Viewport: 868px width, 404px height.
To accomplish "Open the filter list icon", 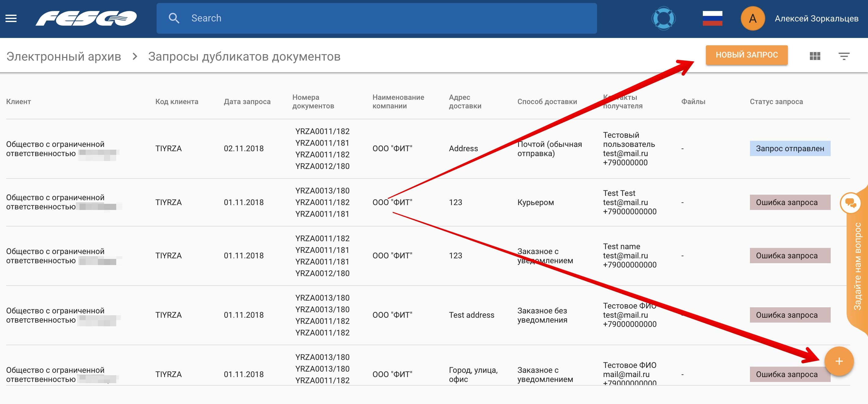I will (844, 56).
